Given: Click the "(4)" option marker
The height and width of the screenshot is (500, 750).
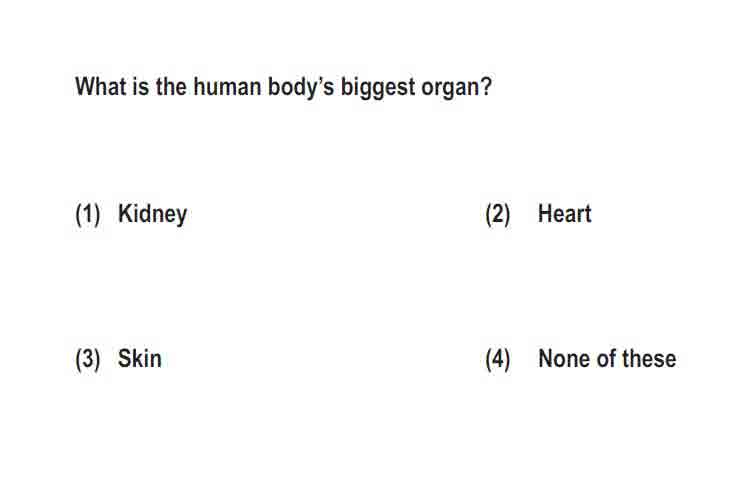Looking at the screenshot, I should click(x=498, y=359).
